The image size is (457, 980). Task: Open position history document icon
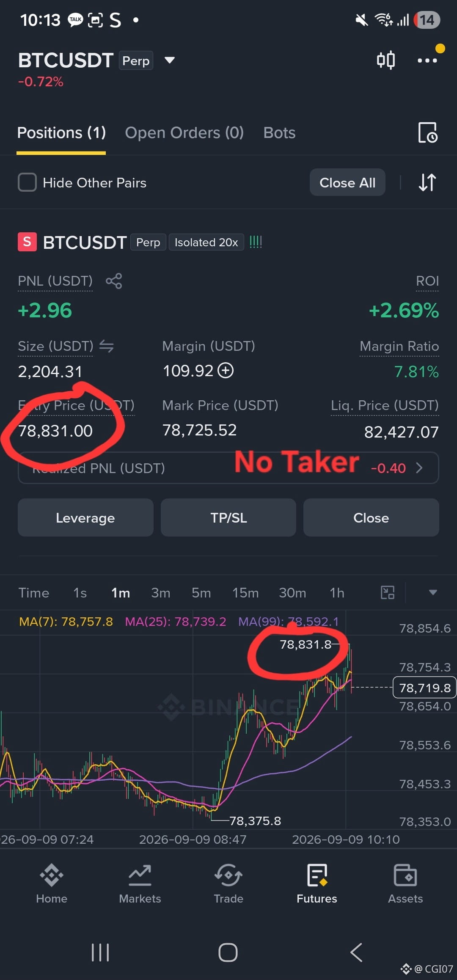(x=427, y=132)
